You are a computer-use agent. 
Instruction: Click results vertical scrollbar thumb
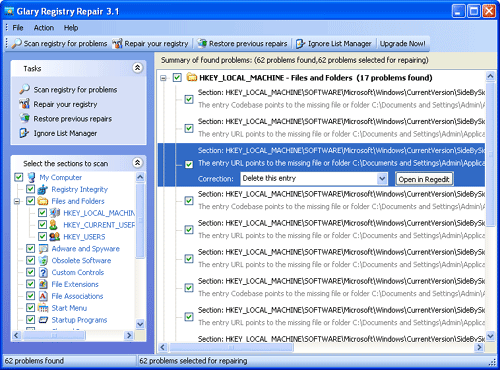click(x=490, y=154)
